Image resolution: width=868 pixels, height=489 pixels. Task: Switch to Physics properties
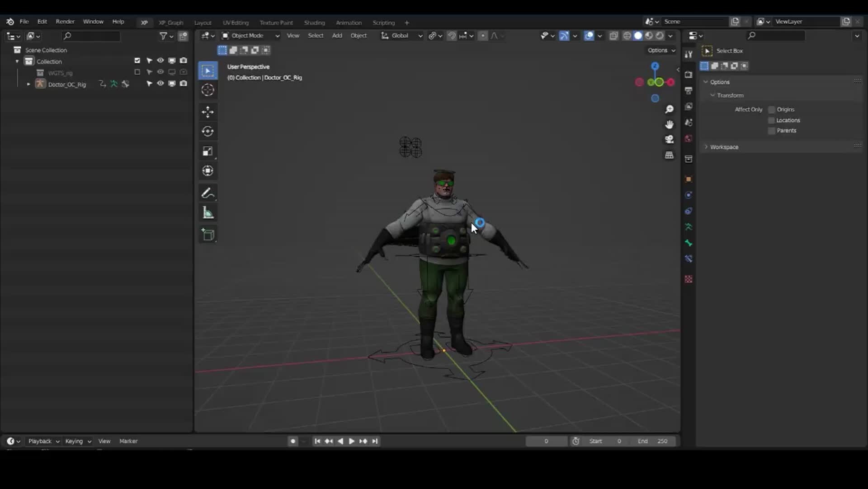pos(689,211)
